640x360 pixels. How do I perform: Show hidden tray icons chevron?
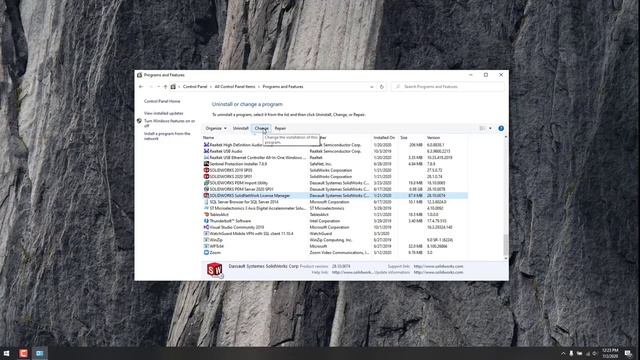(x=563, y=353)
